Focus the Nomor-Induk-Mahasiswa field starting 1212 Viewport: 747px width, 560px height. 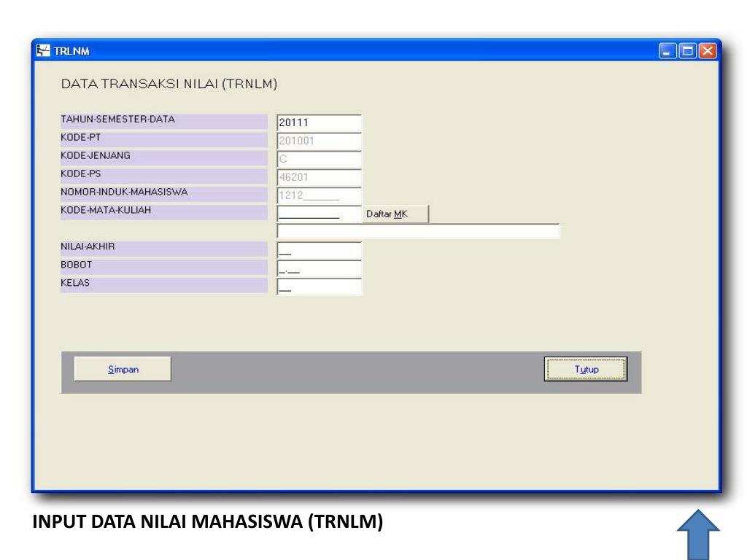(x=320, y=195)
